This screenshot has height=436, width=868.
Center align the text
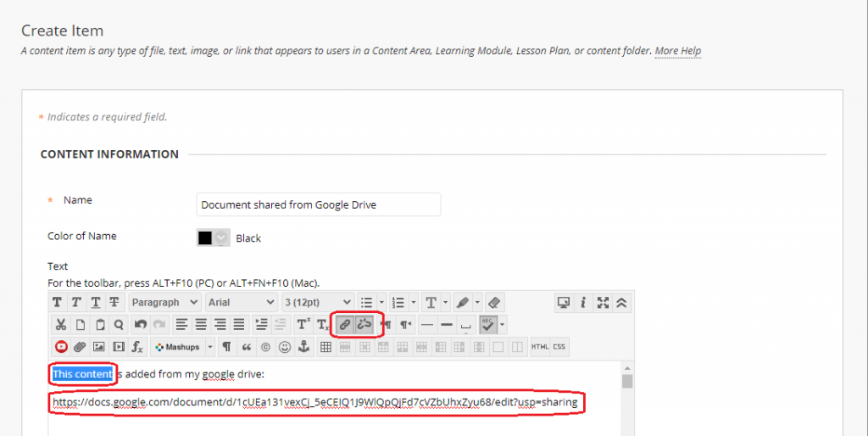(201, 325)
